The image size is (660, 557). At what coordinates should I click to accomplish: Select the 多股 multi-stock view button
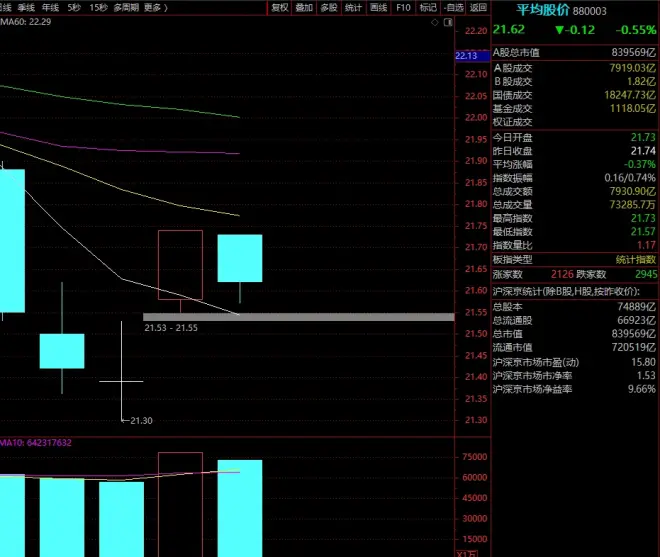(x=328, y=7)
